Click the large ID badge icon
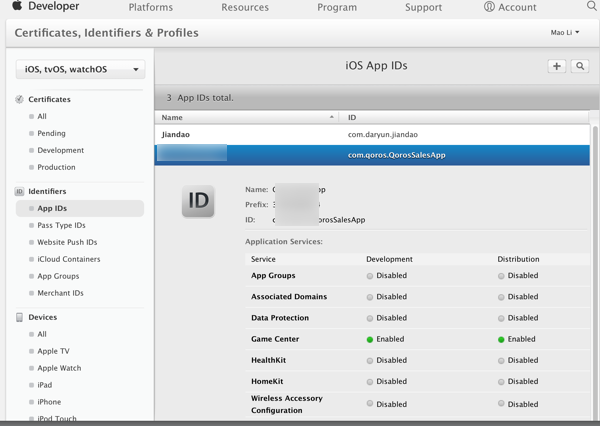This screenshot has height=426, width=600. pos(198,201)
